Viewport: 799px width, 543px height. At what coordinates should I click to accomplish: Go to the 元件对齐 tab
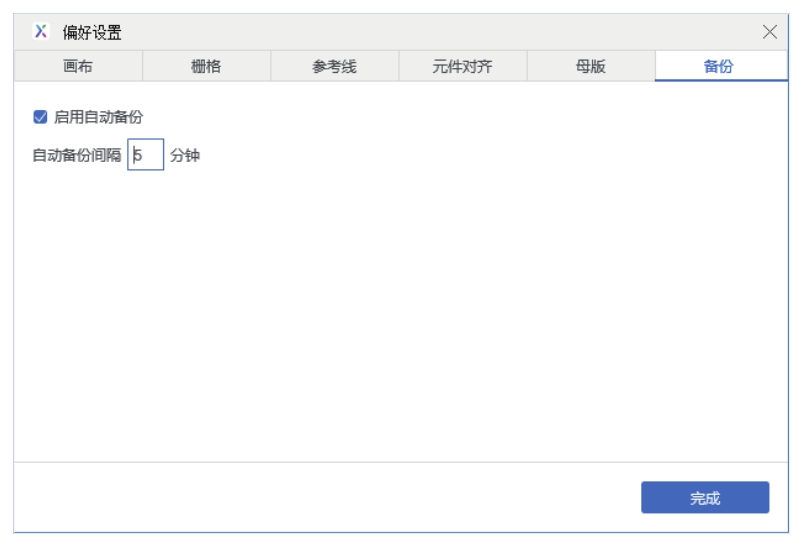pyautogui.click(x=462, y=67)
